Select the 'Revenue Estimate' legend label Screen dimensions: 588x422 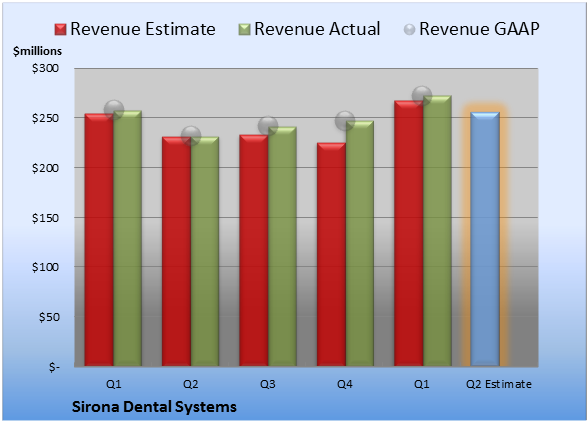coord(143,29)
